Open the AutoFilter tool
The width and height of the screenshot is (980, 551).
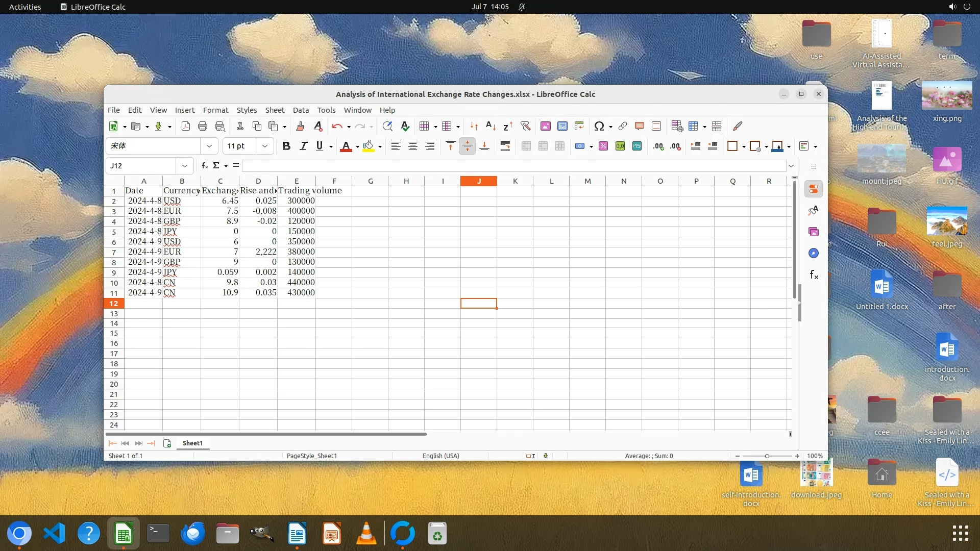[x=525, y=126]
